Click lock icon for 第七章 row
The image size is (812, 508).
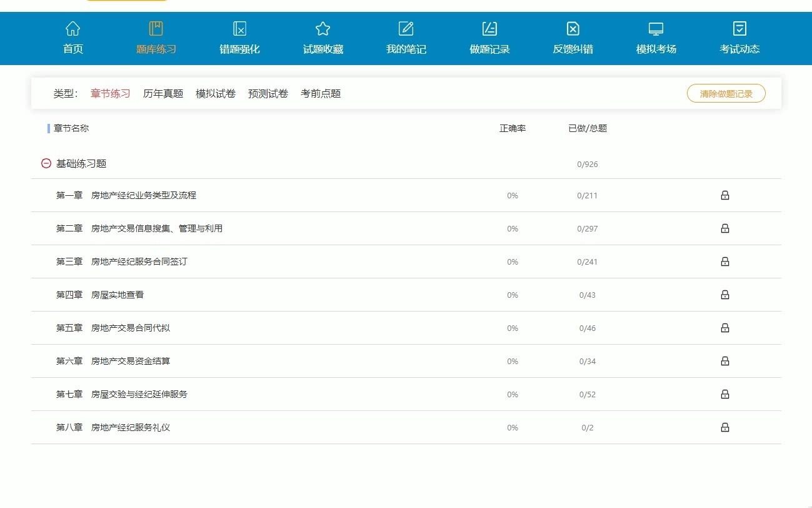pyautogui.click(x=725, y=394)
